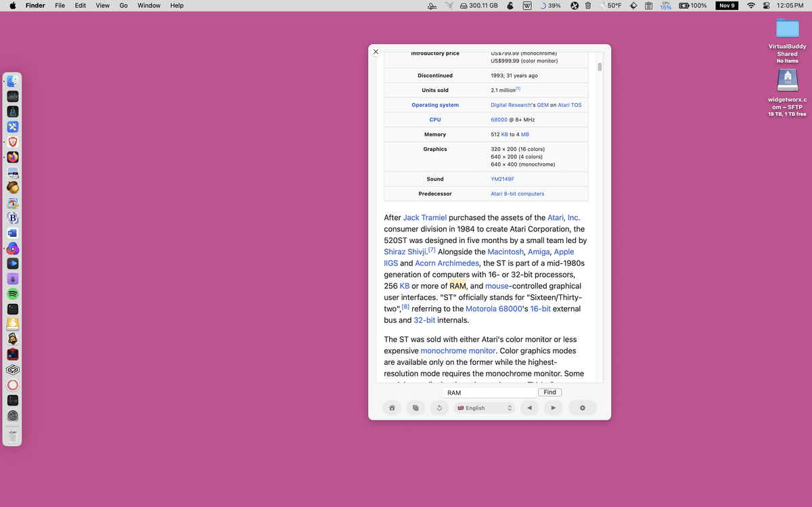Go forward with the right triangle button
The height and width of the screenshot is (507, 812).
[553, 408]
